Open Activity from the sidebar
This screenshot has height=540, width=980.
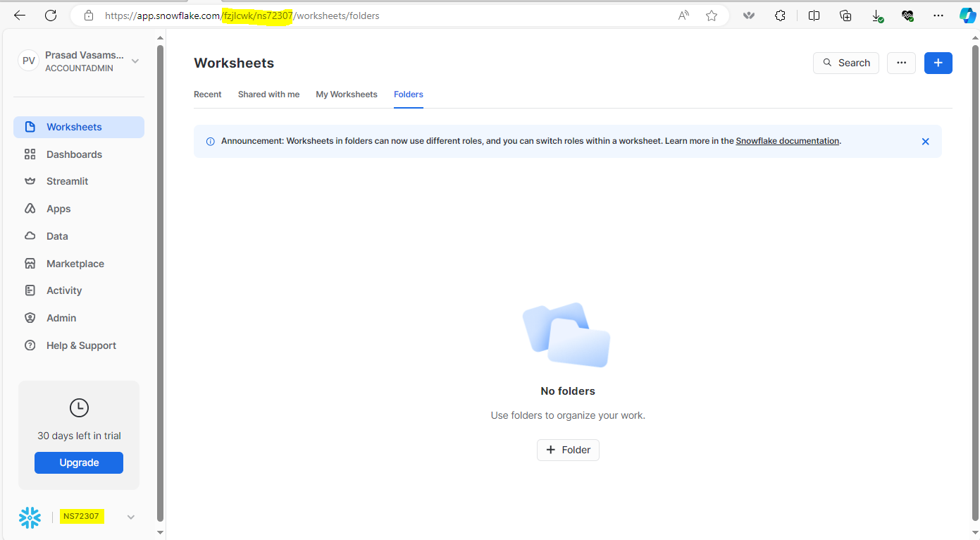pos(79,290)
